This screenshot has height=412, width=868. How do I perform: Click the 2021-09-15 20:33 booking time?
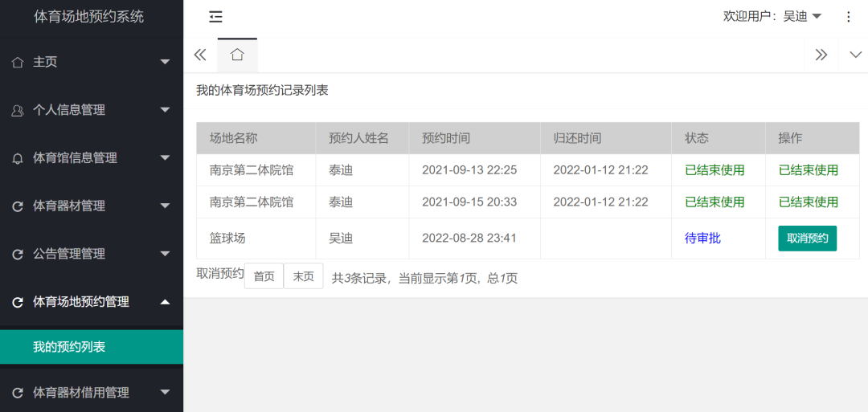click(469, 202)
